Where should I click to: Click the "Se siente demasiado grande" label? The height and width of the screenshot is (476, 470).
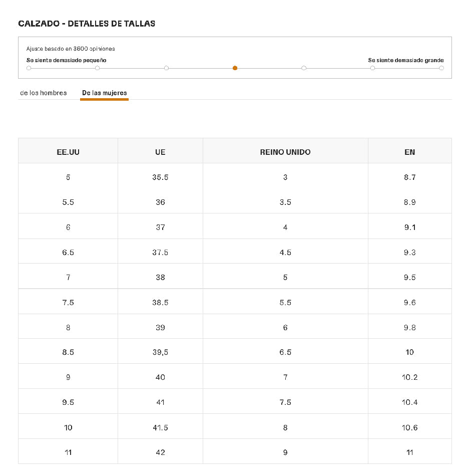(405, 60)
